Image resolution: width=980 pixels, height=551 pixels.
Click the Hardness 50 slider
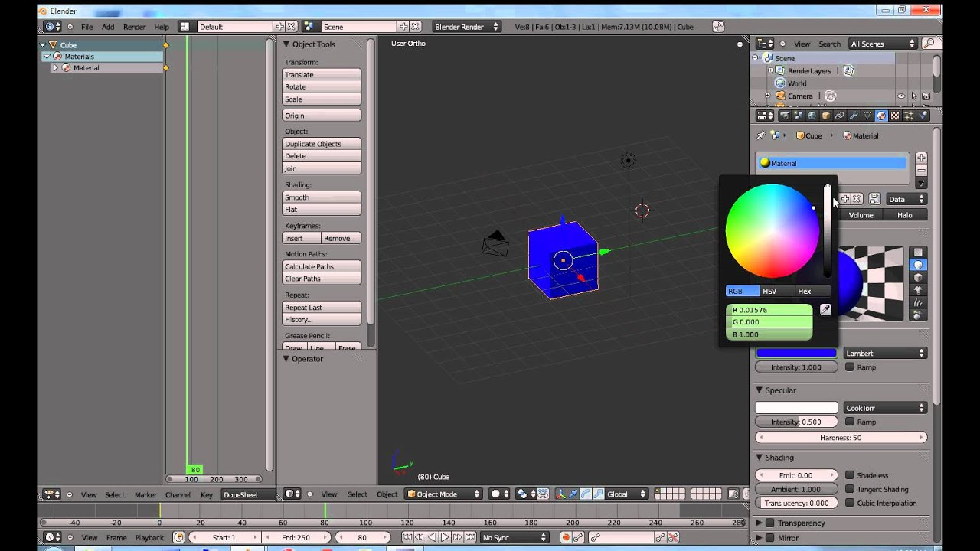pos(841,438)
